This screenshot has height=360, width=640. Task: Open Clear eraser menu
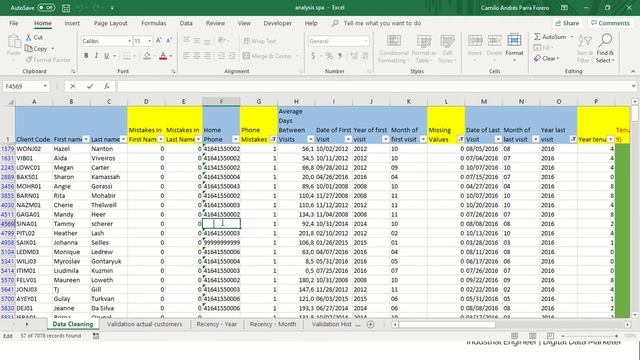coord(546,58)
